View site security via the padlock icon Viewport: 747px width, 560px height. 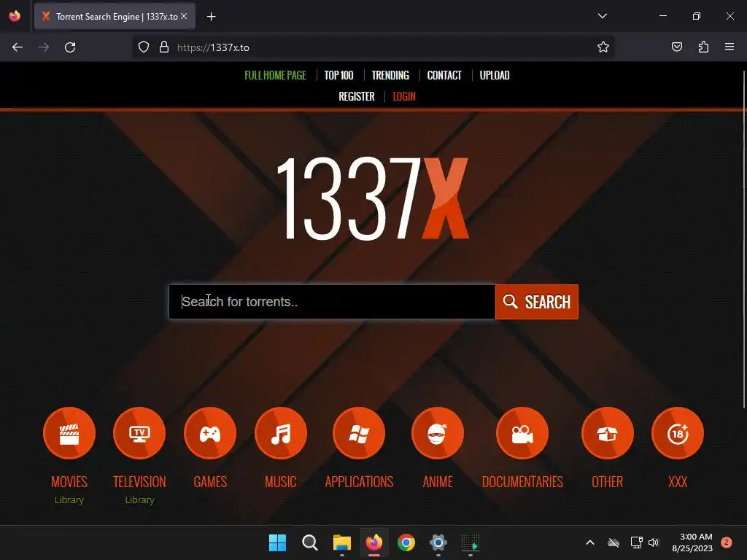(164, 47)
